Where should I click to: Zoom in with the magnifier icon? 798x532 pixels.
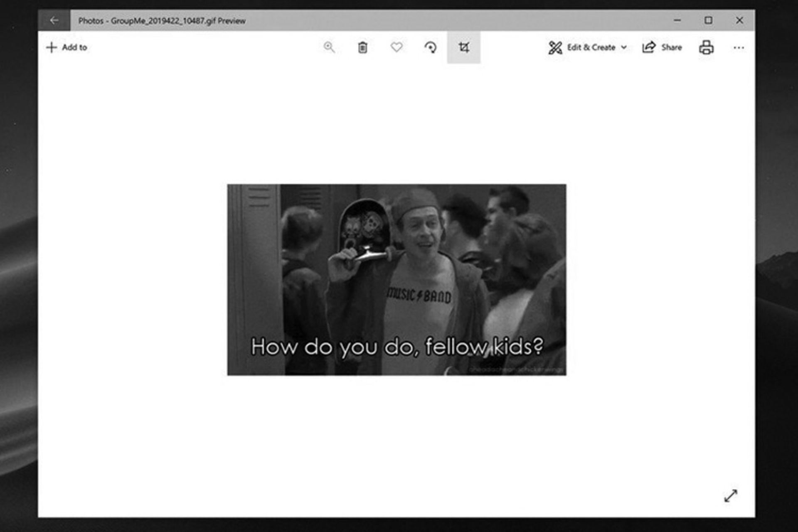(x=329, y=47)
